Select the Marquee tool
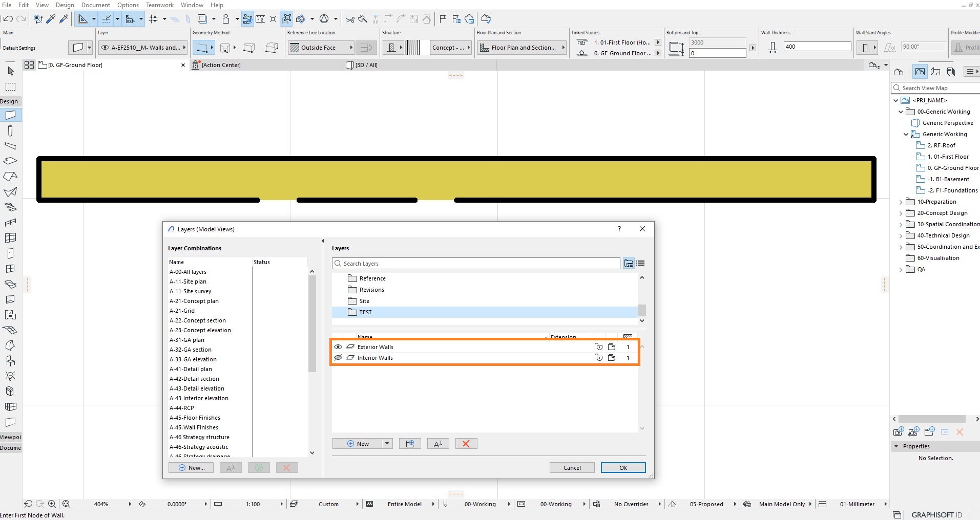The height and width of the screenshot is (520, 980). coord(11,86)
